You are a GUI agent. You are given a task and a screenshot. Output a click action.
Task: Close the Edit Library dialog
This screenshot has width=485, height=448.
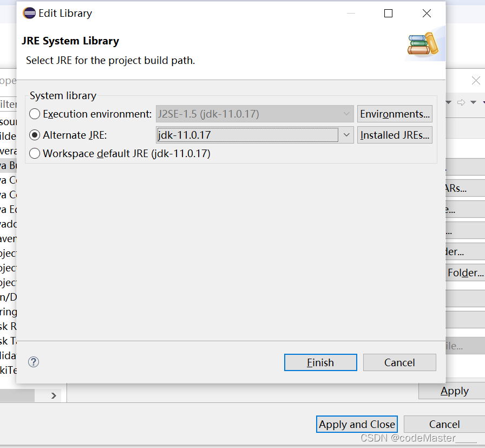coord(427,14)
